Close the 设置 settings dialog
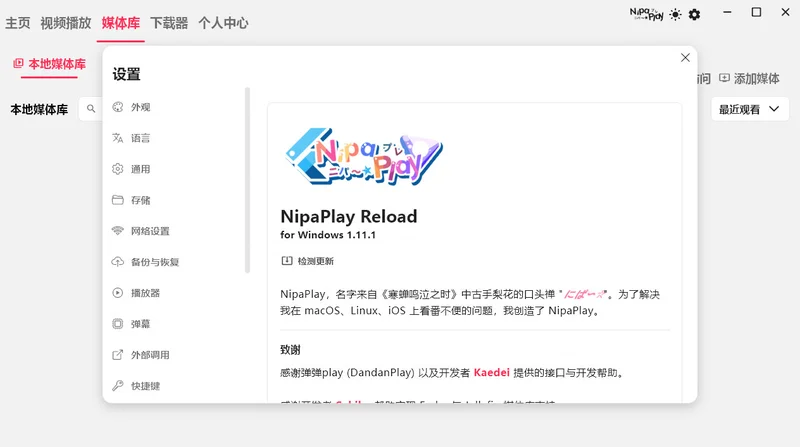800x447 pixels. point(685,58)
